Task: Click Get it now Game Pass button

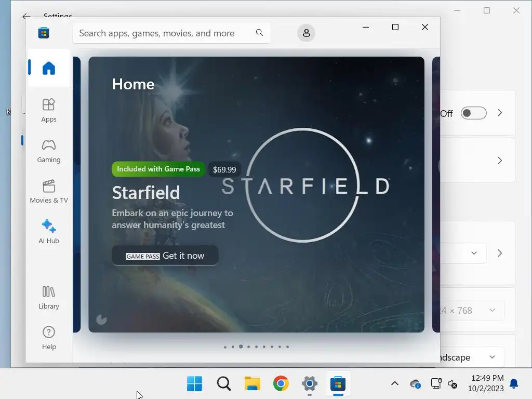Action: point(165,256)
